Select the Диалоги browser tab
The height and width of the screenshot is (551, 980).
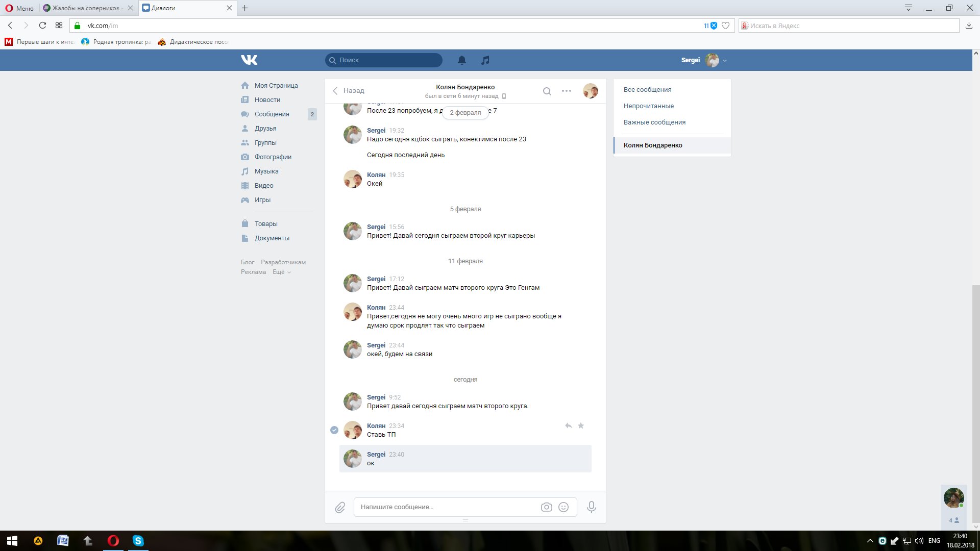[x=187, y=8]
